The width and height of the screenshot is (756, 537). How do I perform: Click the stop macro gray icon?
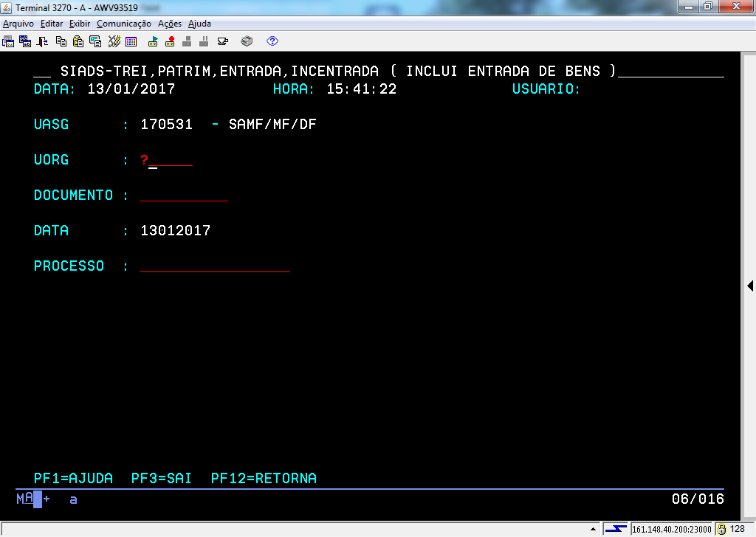(x=187, y=41)
